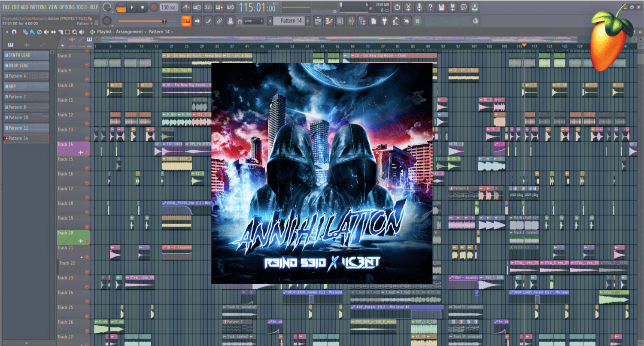Select ARP pattern in picker

[27, 86]
